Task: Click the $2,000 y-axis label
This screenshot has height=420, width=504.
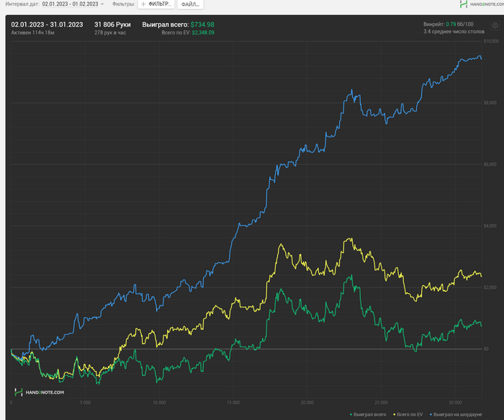Action: [490, 287]
